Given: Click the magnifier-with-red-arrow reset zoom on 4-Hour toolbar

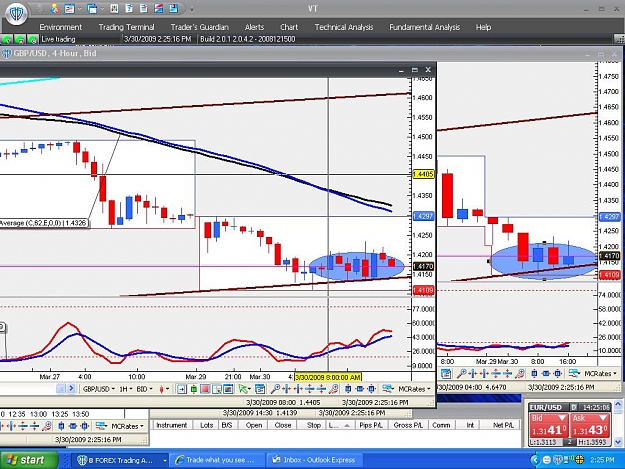Looking at the screenshot, I should [519, 374].
